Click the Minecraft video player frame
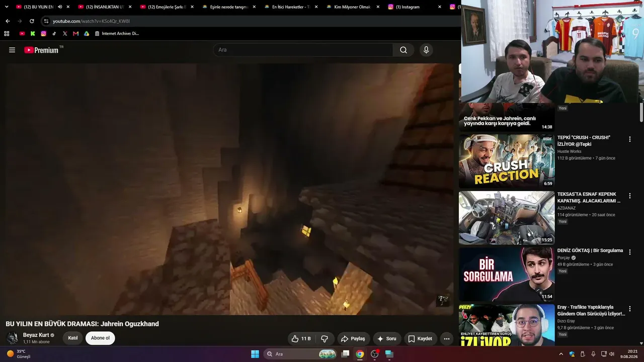 229,189
